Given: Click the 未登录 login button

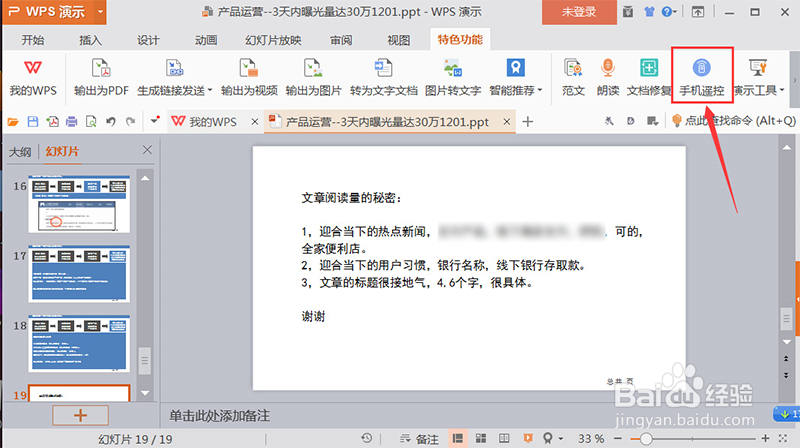Looking at the screenshot, I should click(x=579, y=12).
